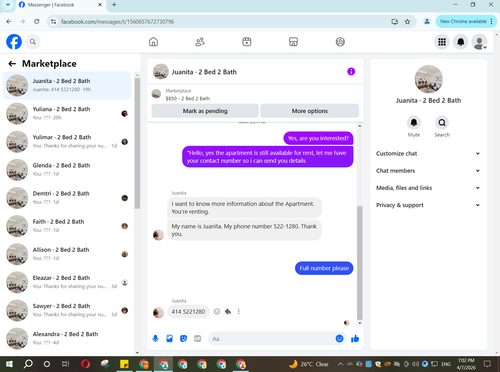Open Allison - 2 Bed 2 Bath conversation
This screenshot has width=500, height=372.
tap(67, 254)
